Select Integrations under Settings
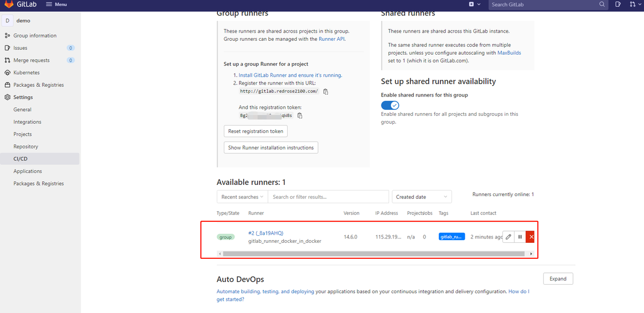 pos(27,122)
